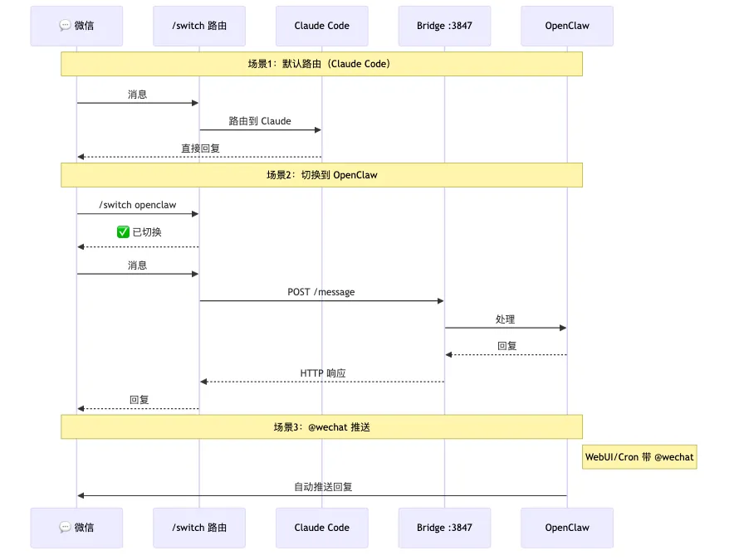
Task: Click the 消息 label under the 场景1 banner
Action: [x=138, y=95]
